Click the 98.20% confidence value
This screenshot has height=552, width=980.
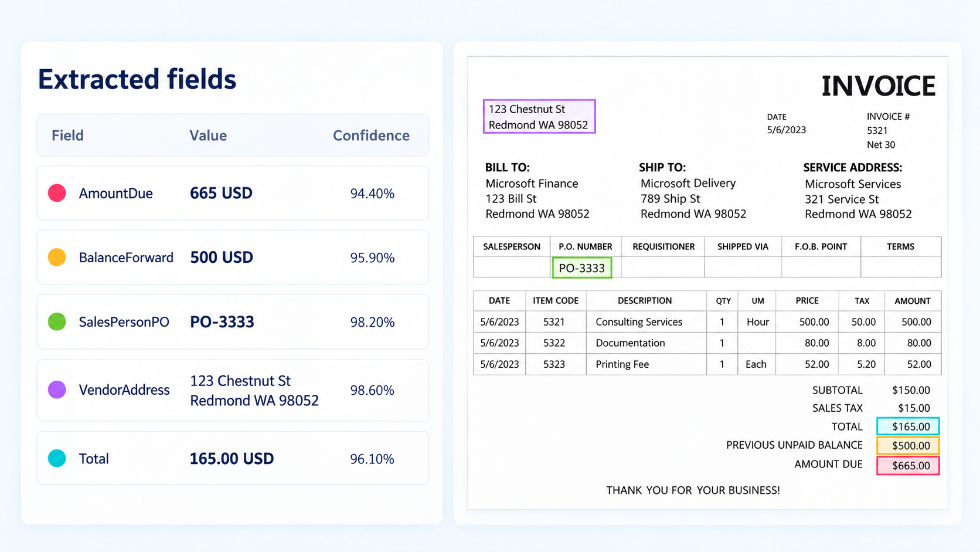372,322
